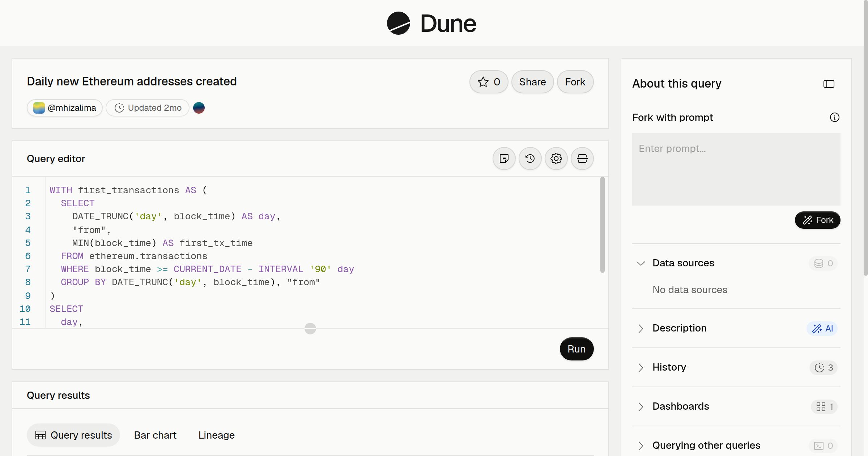Screen dimensions: 868x456
Task: Click line number 10 in editor
Action: click(25, 309)
